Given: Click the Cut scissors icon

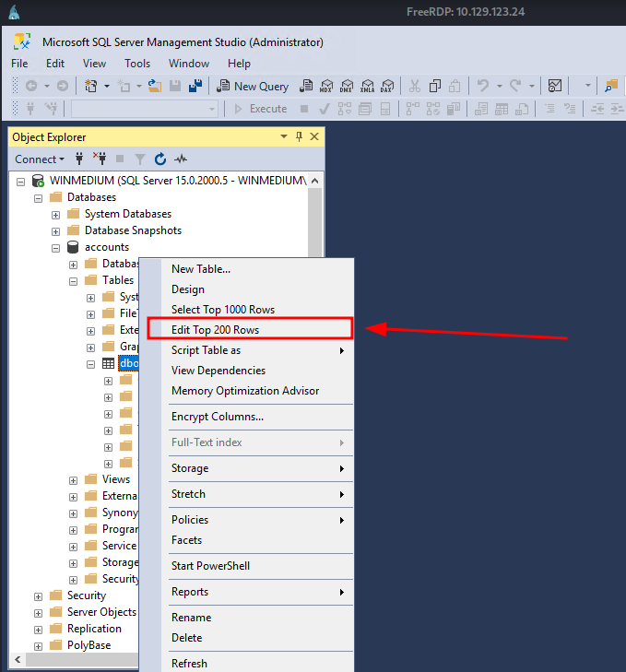Looking at the screenshot, I should coord(415,86).
